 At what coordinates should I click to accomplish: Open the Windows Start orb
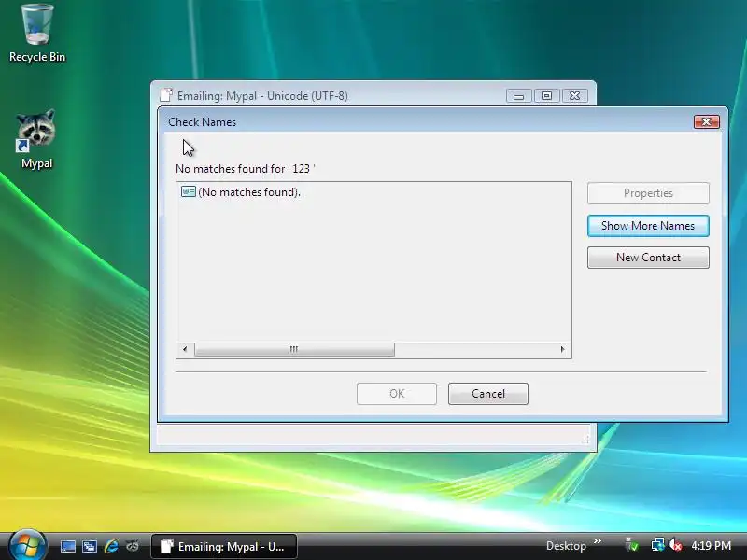click(27, 545)
